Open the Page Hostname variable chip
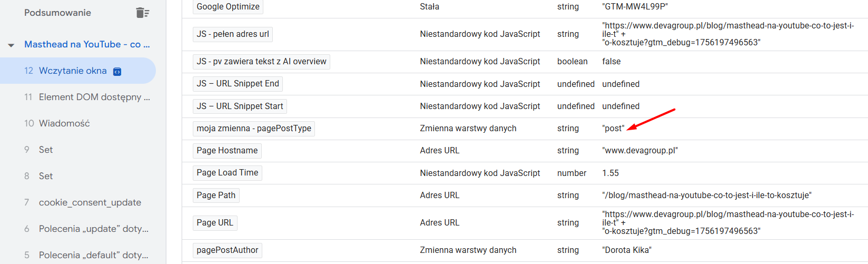This screenshot has width=868, height=264. click(x=227, y=151)
